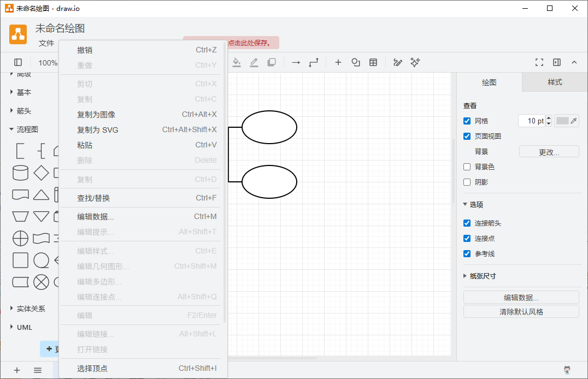Choose 选择顶点 menu entry
The image size is (588, 379).
(143, 369)
